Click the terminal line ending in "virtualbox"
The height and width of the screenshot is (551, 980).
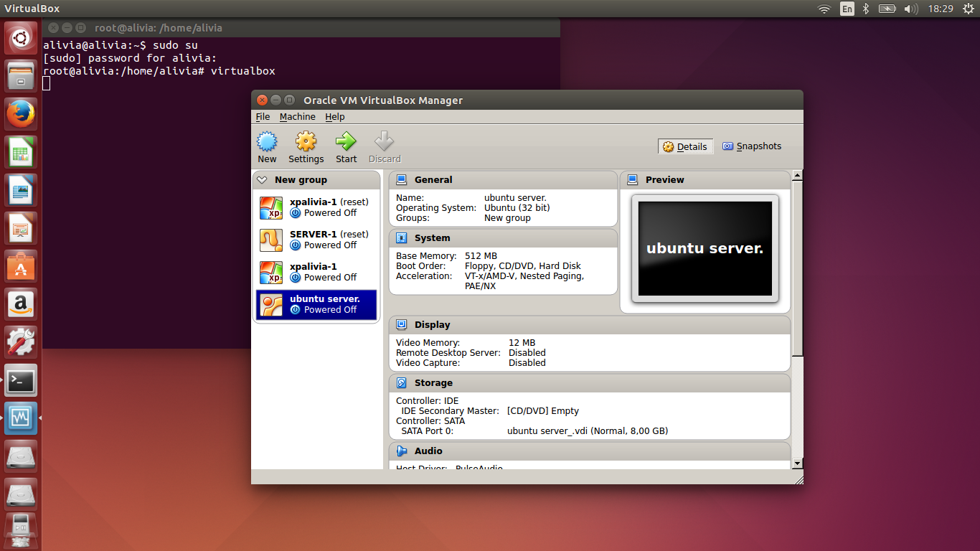pyautogui.click(x=159, y=71)
